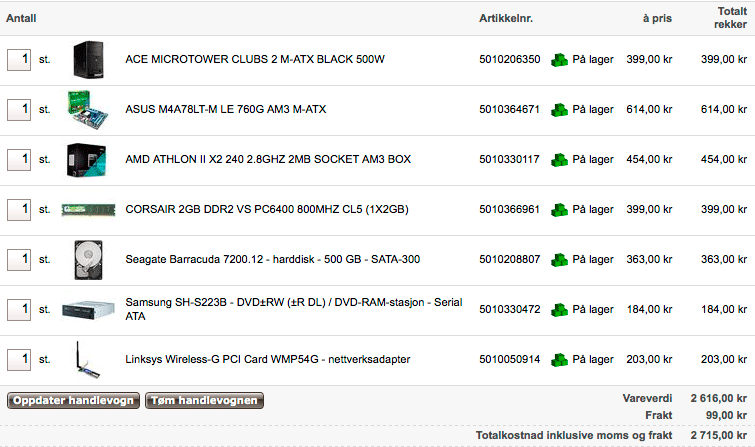Click article number 5010208807

509,259
